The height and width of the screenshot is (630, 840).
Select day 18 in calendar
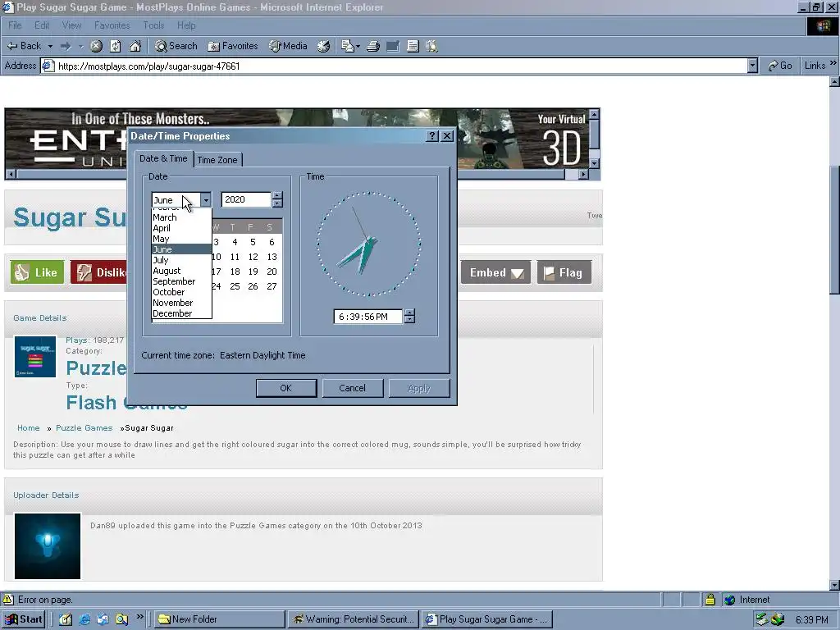[235, 272]
